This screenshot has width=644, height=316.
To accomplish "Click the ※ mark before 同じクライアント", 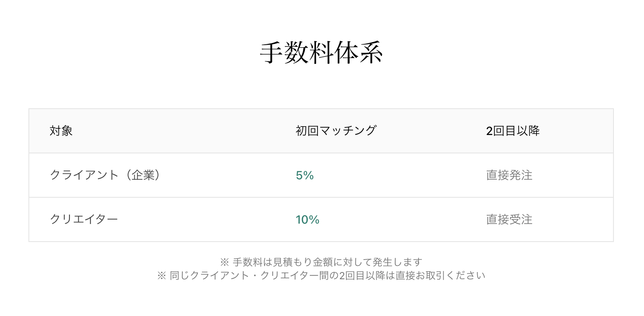I will tap(161, 276).
